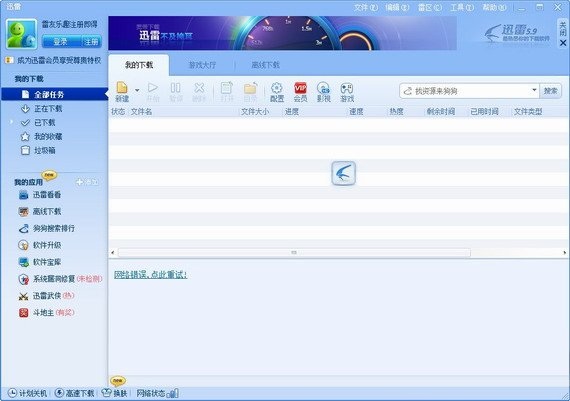This screenshot has height=401, width=570.
Task: Open 狗狗搜索排行 in sidebar
Action: (x=47, y=228)
